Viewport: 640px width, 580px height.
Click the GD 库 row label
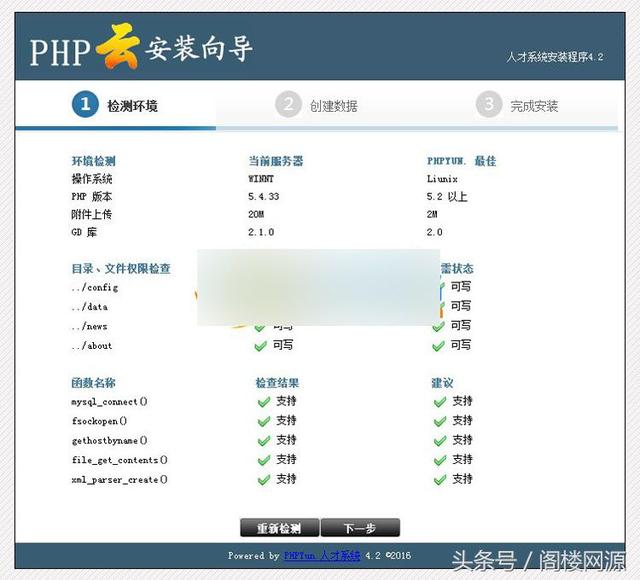(84, 232)
